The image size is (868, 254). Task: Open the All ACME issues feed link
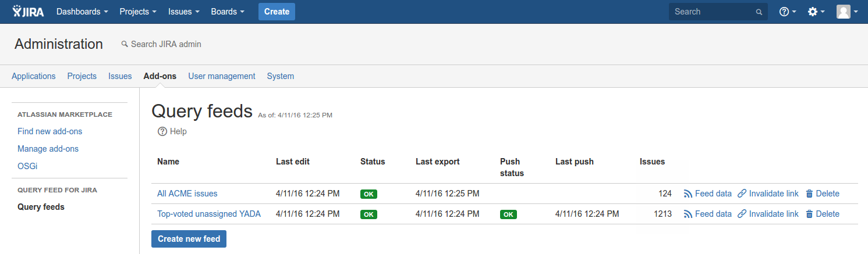point(187,194)
